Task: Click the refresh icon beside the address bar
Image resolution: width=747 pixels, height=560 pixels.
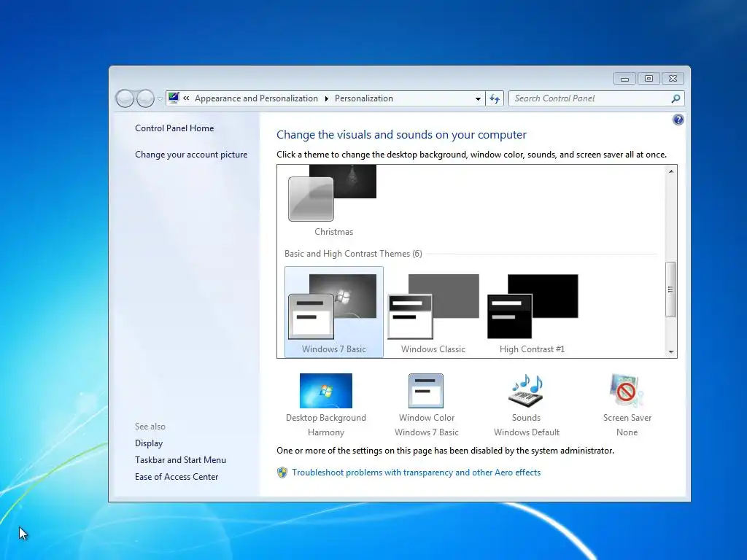Action: 495,98
